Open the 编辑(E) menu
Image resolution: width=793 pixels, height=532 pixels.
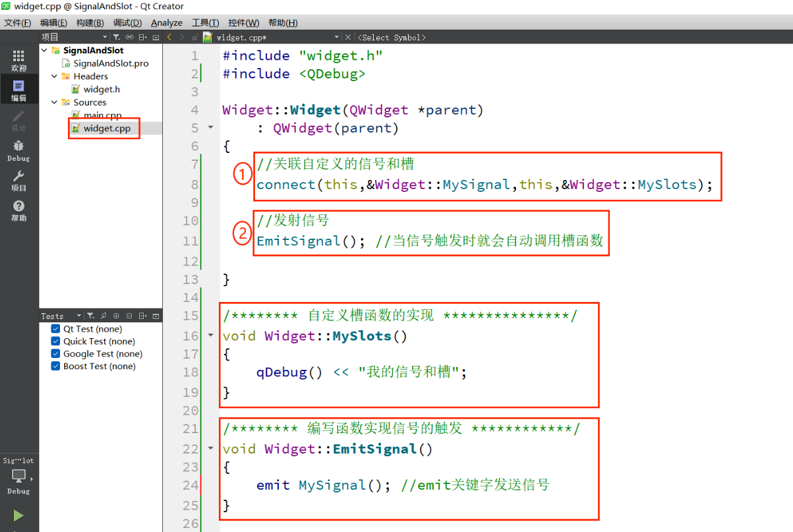tap(54, 23)
